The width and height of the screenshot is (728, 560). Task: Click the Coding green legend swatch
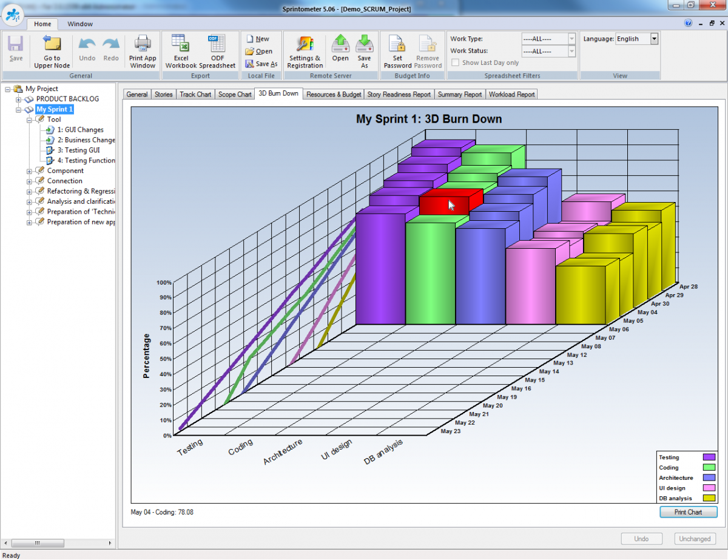tap(709, 468)
